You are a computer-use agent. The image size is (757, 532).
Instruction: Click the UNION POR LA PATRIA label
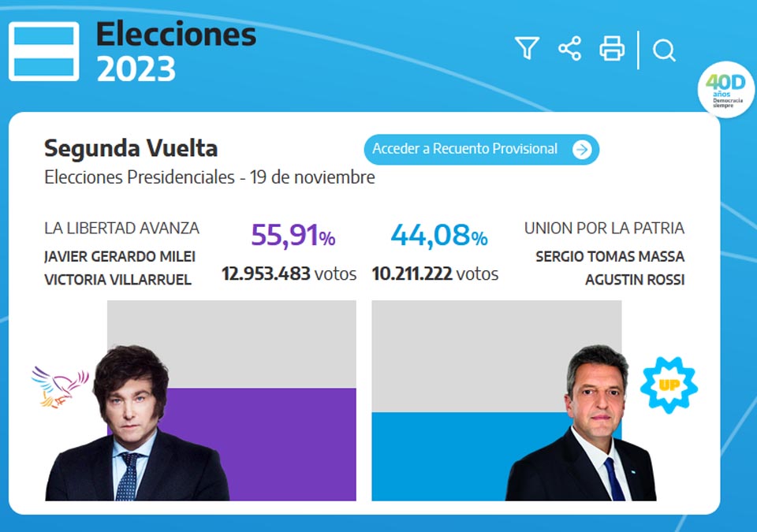click(x=604, y=229)
